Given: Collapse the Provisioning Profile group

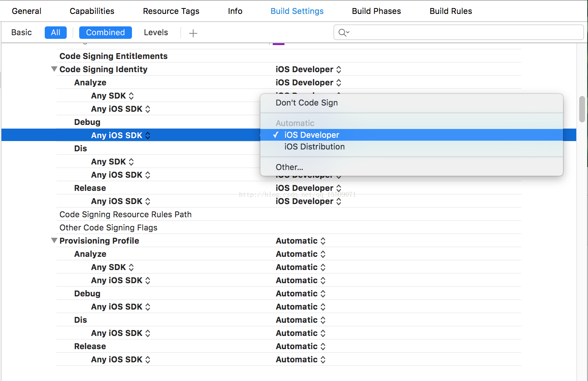Looking at the screenshot, I should click(54, 240).
